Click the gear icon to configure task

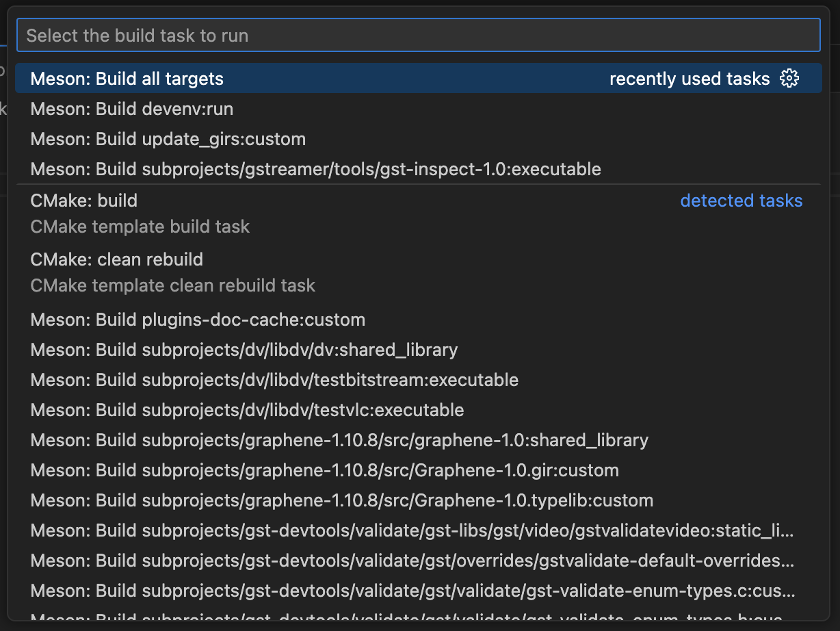pos(789,79)
